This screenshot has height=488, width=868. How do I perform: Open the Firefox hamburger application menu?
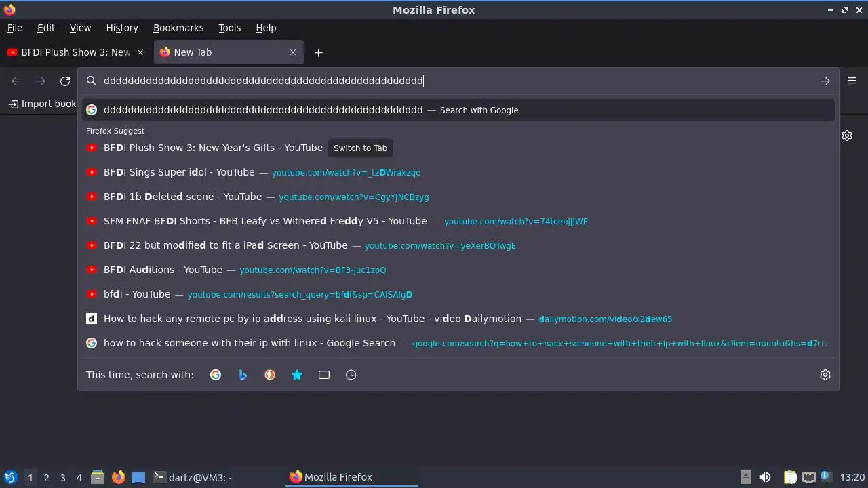pos(852,81)
